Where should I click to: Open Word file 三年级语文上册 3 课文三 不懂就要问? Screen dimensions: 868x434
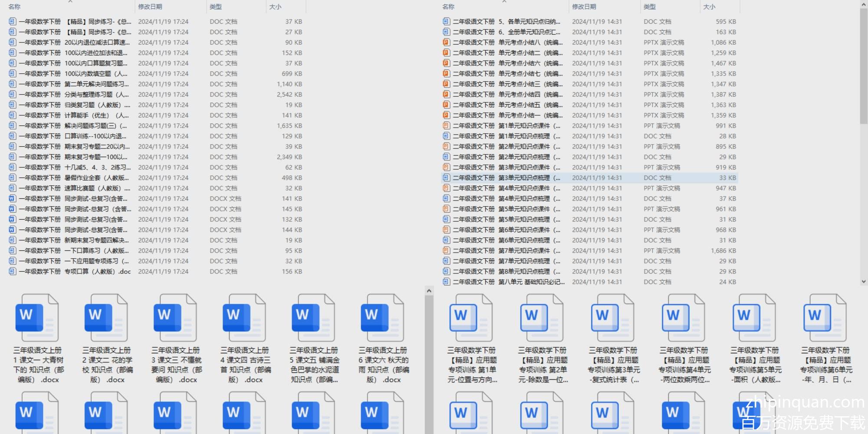(175, 318)
